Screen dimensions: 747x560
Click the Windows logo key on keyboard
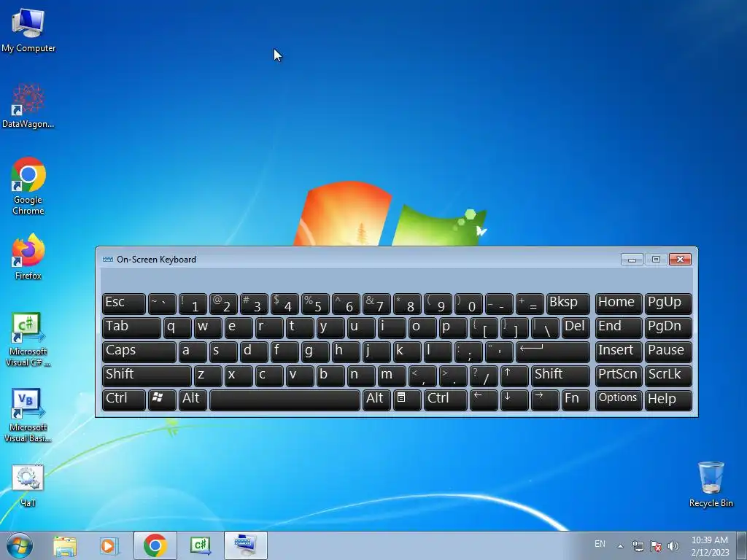click(162, 399)
